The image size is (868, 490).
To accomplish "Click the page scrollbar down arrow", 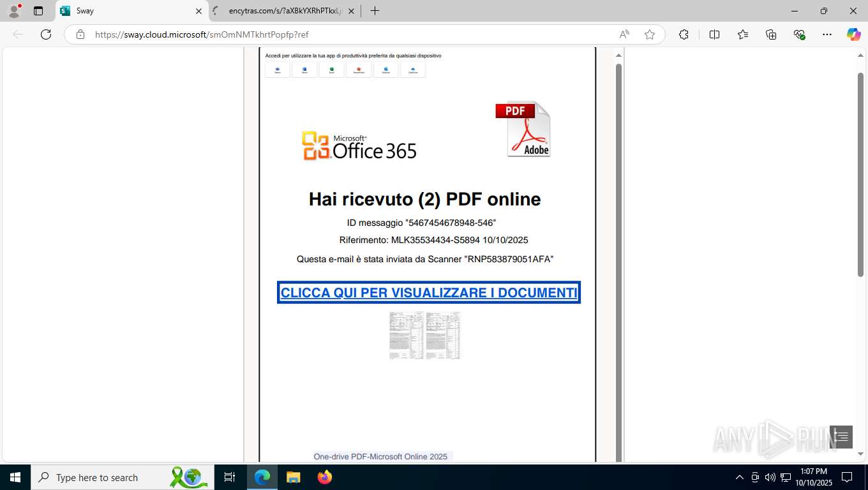I will click(860, 454).
